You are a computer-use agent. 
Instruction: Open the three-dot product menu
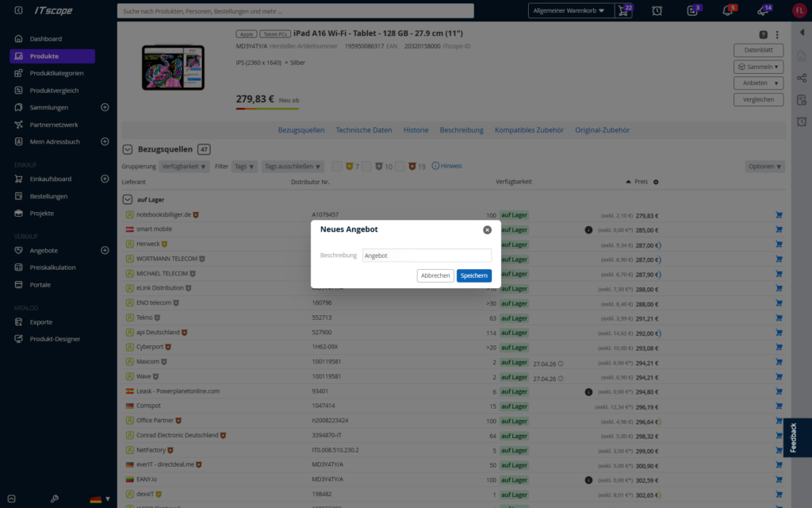tap(777, 35)
